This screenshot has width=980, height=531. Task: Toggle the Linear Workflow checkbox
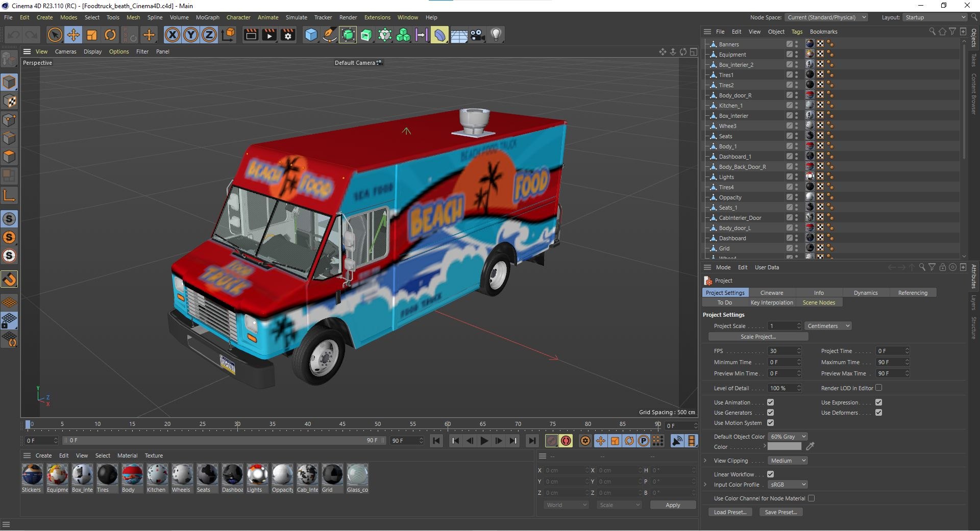(771, 474)
